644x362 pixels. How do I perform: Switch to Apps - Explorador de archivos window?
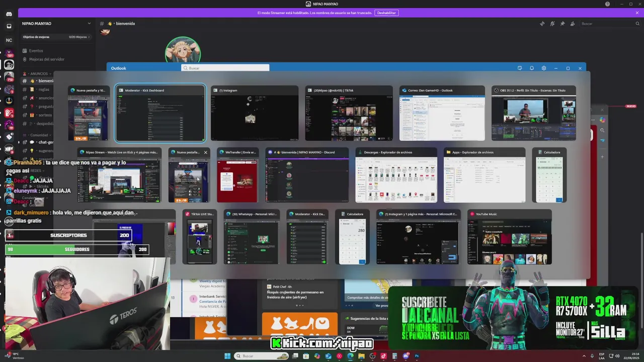485,175
